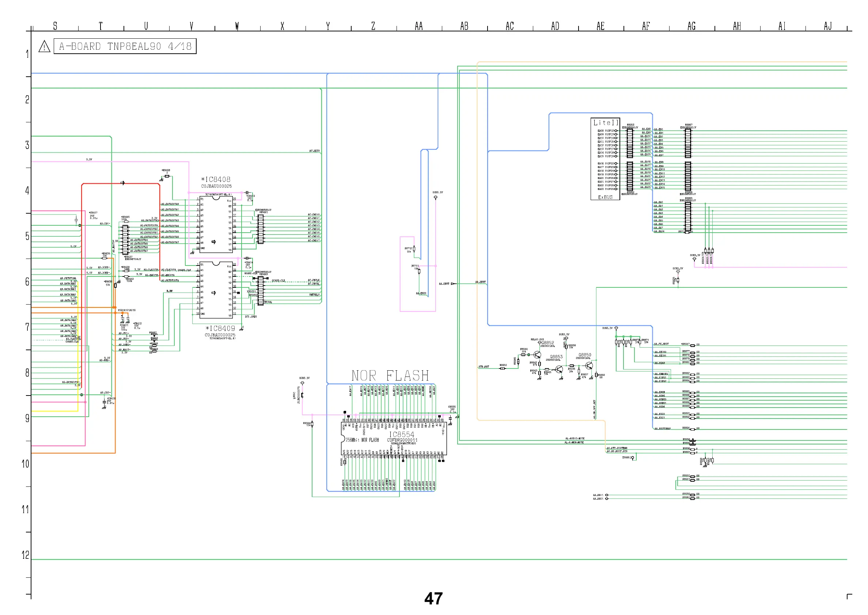
Task: Click the TP8851 test point circle
Action: (x=632, y=458)
